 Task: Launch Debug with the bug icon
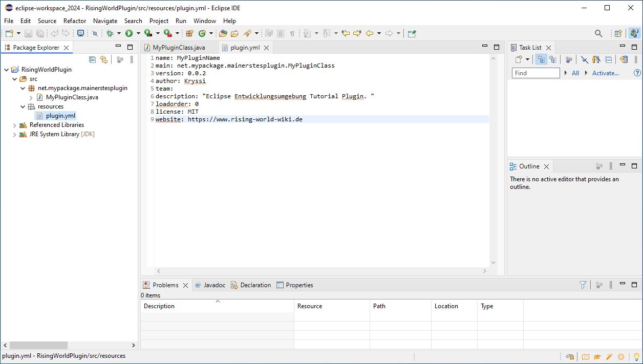110,33
